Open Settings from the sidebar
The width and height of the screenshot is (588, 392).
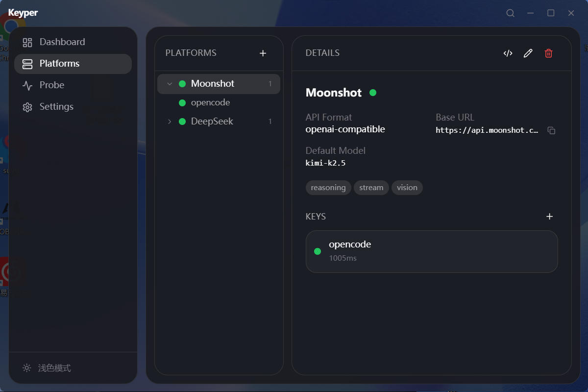(x=73, y=107)
